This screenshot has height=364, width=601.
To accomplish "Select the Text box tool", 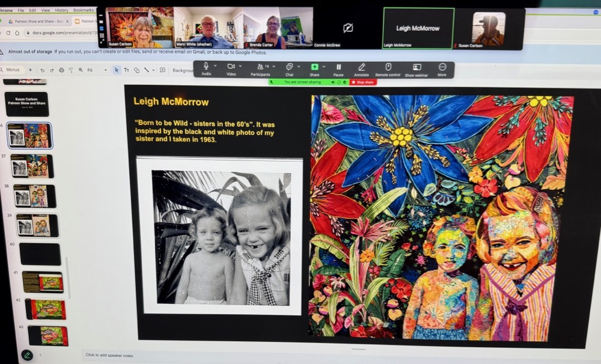I will pos(127,70).
